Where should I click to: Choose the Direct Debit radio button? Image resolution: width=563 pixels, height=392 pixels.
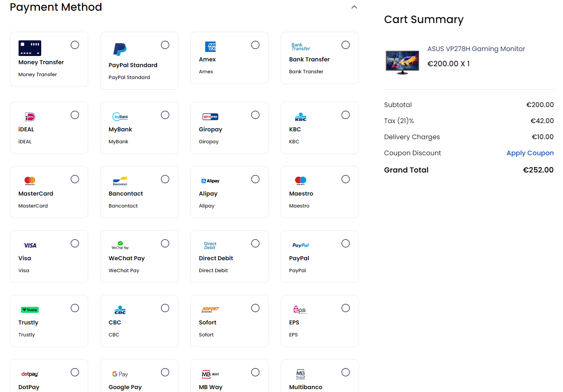pyautogui.click(x=256, y=243)
